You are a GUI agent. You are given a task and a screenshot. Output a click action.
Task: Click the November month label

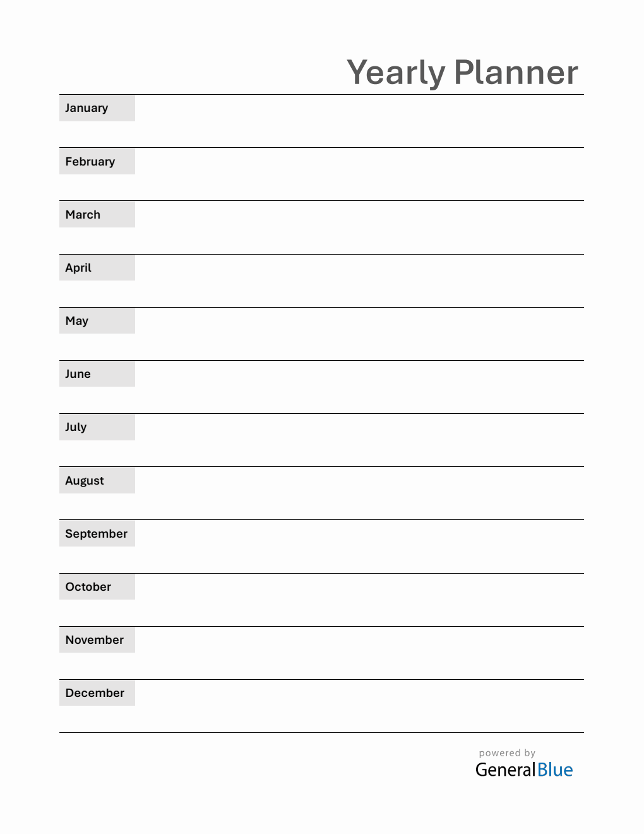pos(95,640)
